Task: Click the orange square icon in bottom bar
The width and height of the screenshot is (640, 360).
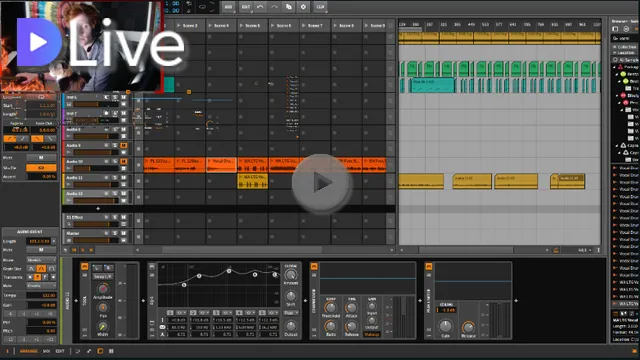Action: 100,351
